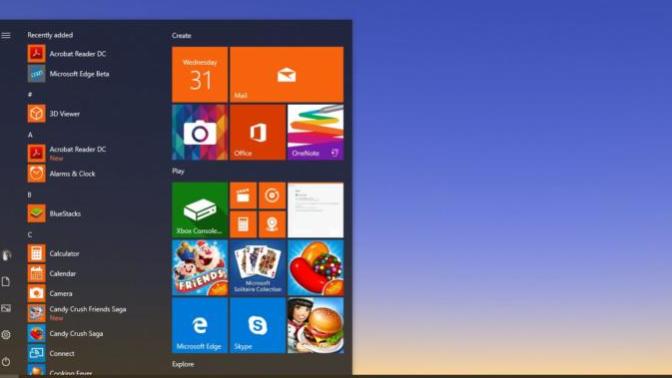Open Camera from app list
Screen dimensions: 672x378
[x=50, y=294]
